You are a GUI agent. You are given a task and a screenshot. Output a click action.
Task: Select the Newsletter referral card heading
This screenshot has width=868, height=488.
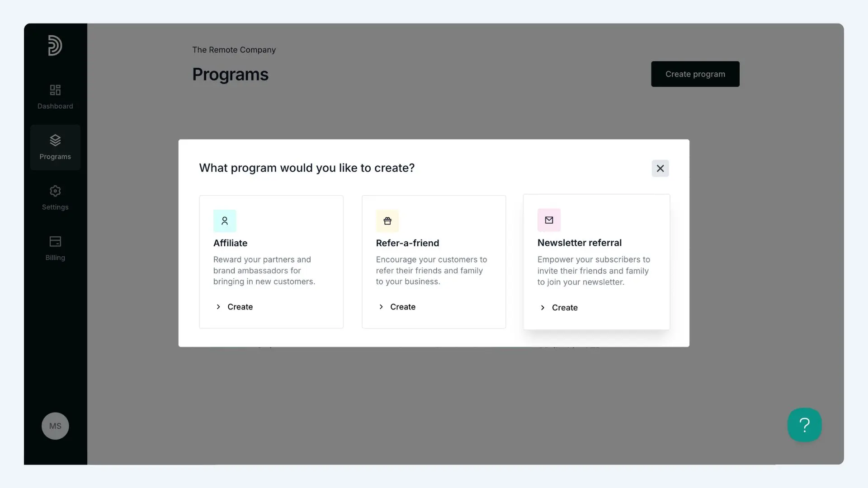[x=579, y=243]
